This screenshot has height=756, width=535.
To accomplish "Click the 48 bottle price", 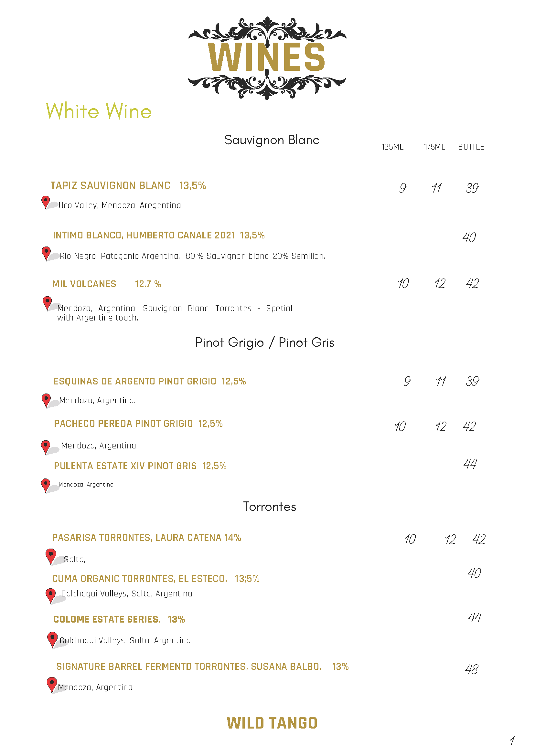I will [471, 669].
